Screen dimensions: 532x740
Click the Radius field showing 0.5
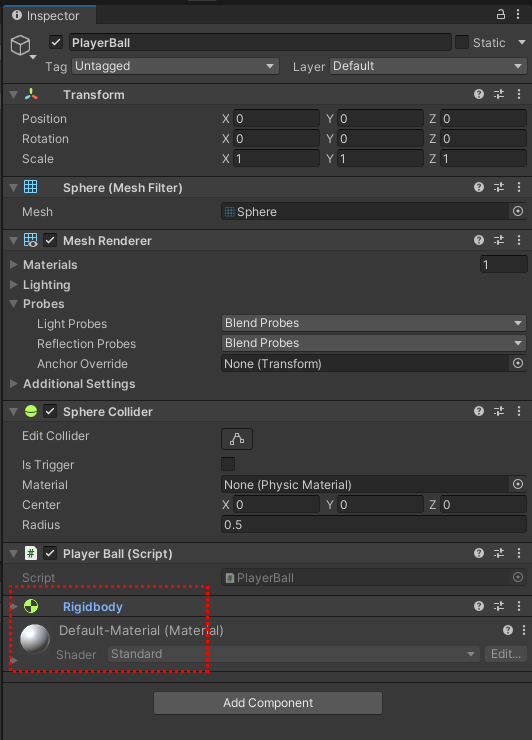[373, 524]
